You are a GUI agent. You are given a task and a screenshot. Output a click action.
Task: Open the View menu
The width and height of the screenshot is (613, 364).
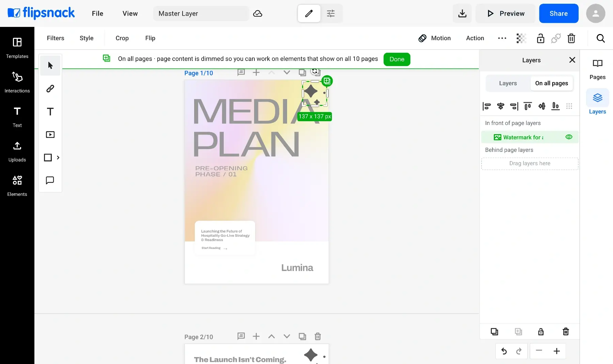pyautogui.click(x=130, y=14)
